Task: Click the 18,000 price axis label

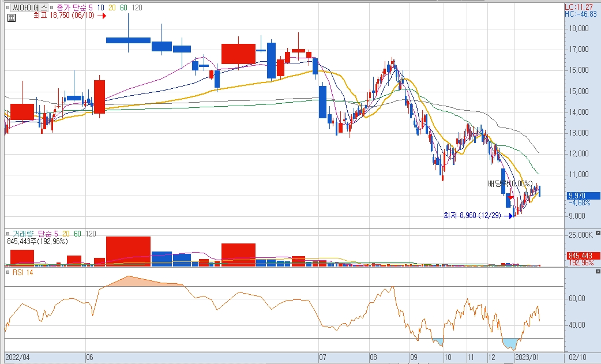Action: click(x=579, y=28)
